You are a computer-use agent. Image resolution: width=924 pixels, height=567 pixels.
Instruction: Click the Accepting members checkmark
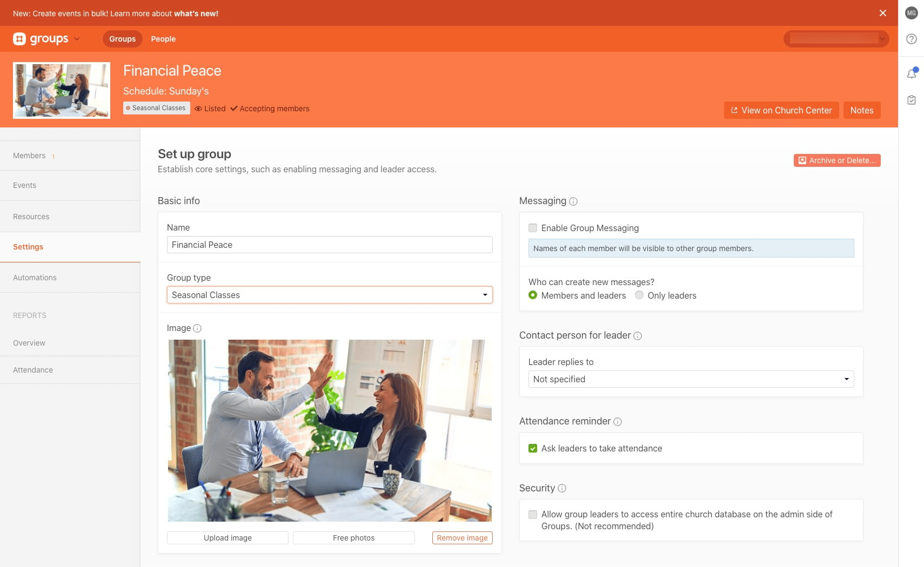tap(234, 109)
